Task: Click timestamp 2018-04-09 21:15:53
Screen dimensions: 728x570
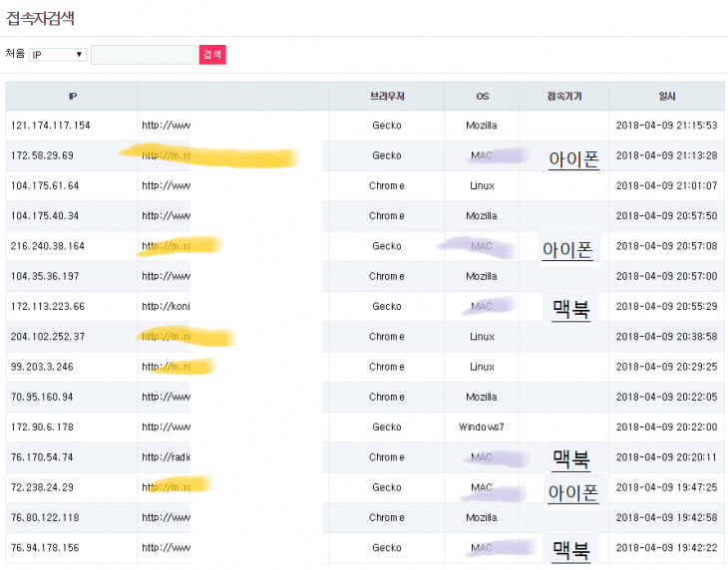Action: [x=666, y=126]
